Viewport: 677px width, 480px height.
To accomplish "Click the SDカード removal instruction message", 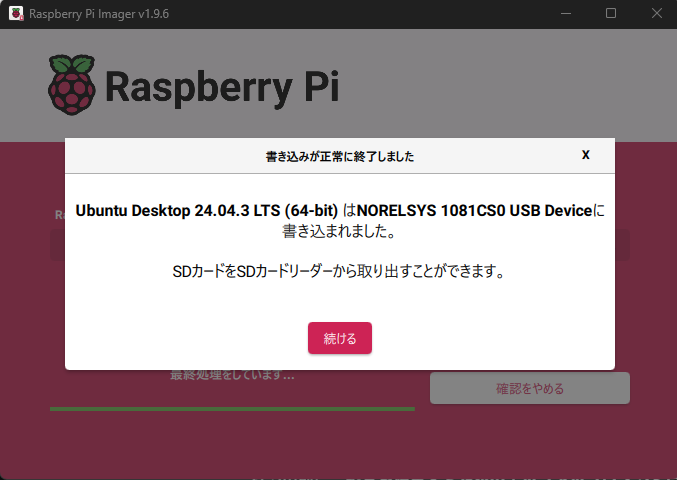I will 339,271.
